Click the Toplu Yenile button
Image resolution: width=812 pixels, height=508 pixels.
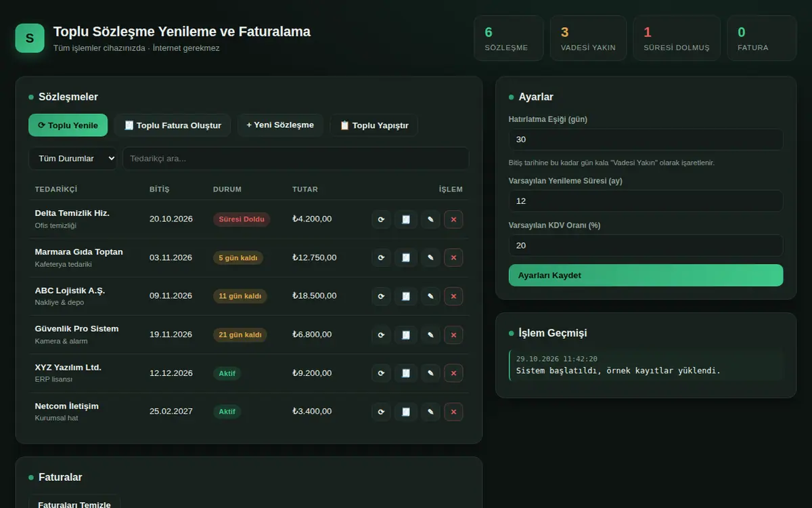pos(68,125)
